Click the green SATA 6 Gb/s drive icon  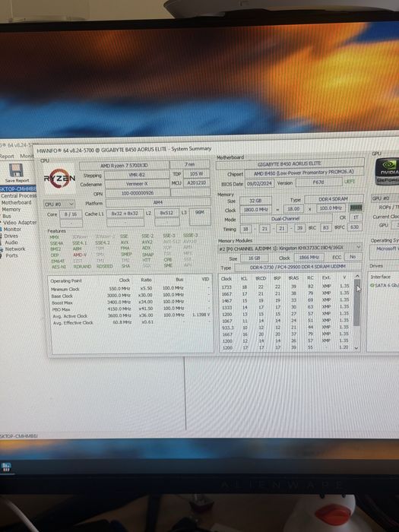point(372,285)
